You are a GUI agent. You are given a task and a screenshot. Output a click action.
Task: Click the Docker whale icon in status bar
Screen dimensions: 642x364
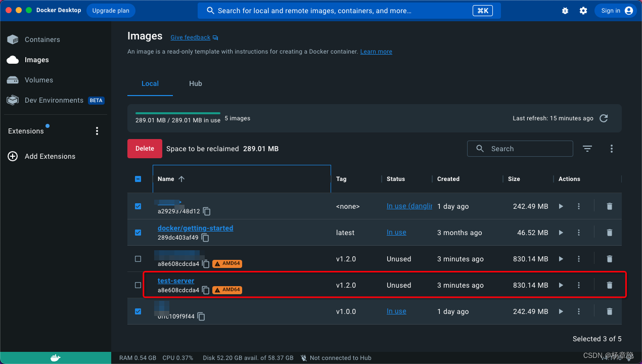pyautogui.click(x=56, y=358)
